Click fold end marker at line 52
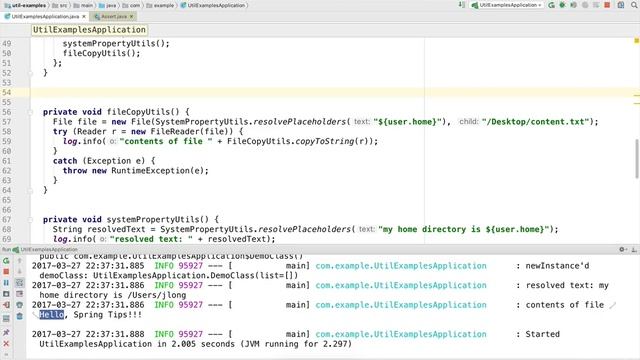The image size is (640, 360). coord(31,73)
